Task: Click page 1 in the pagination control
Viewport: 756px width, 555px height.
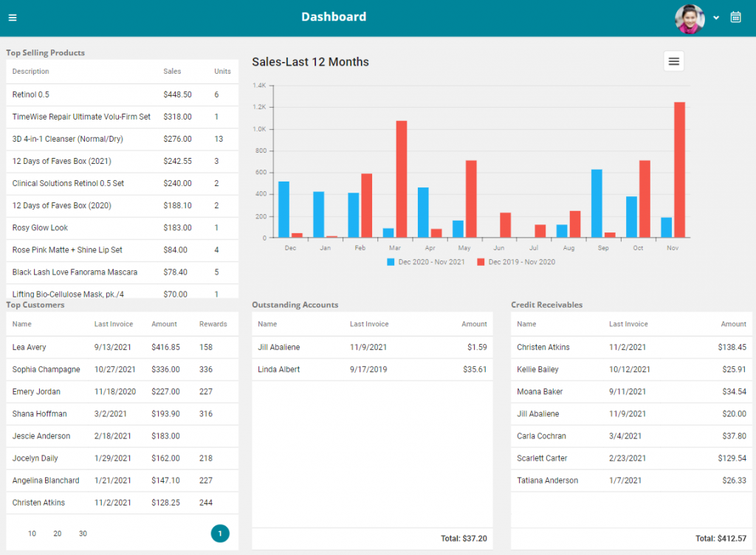Action: tap(219, 533)
